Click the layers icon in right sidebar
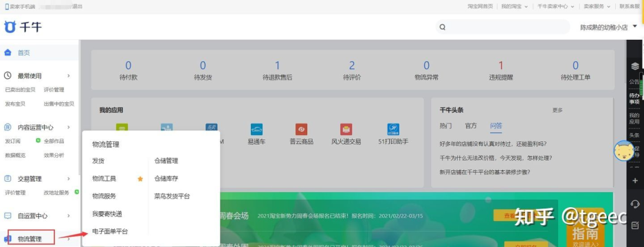 pyautogui.click(x=635, y=66)
